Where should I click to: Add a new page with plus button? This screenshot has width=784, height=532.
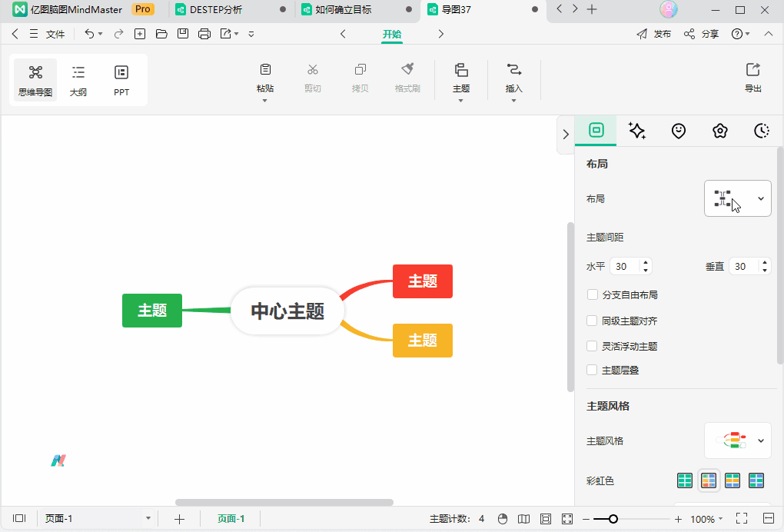click(x=179, y=519)
